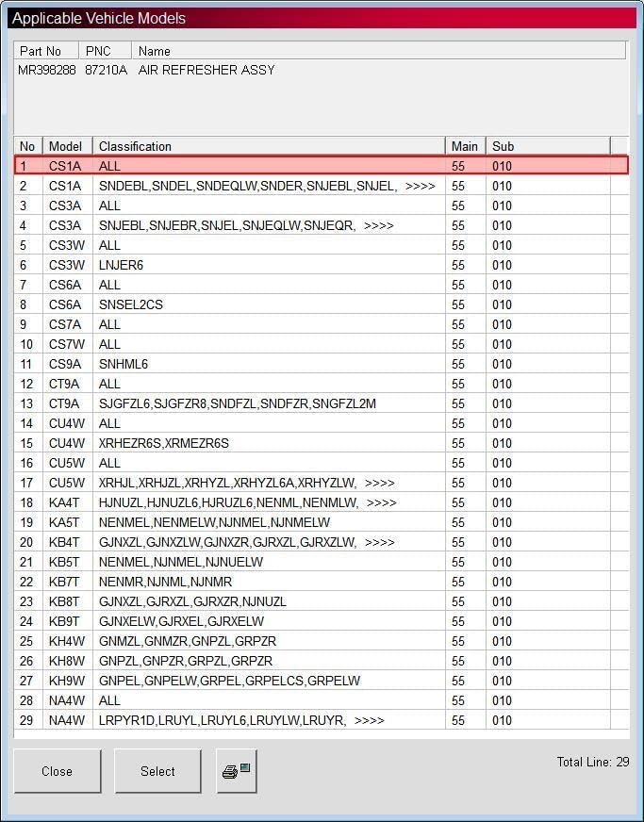This screenshot has height=822, width=644.
Task: Select row 1 CS1A ALL
Action: point(321,166)
